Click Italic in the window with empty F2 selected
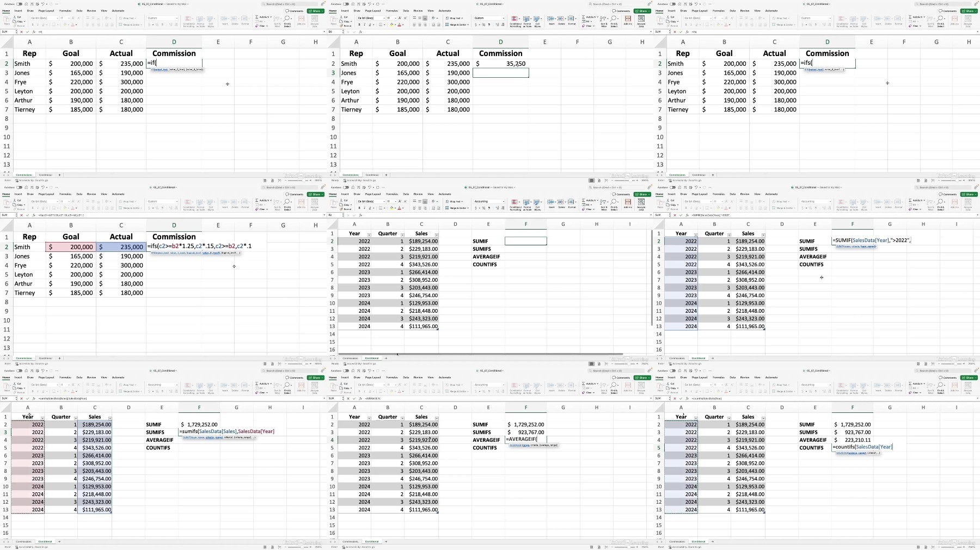 click(x=364, y=208)
